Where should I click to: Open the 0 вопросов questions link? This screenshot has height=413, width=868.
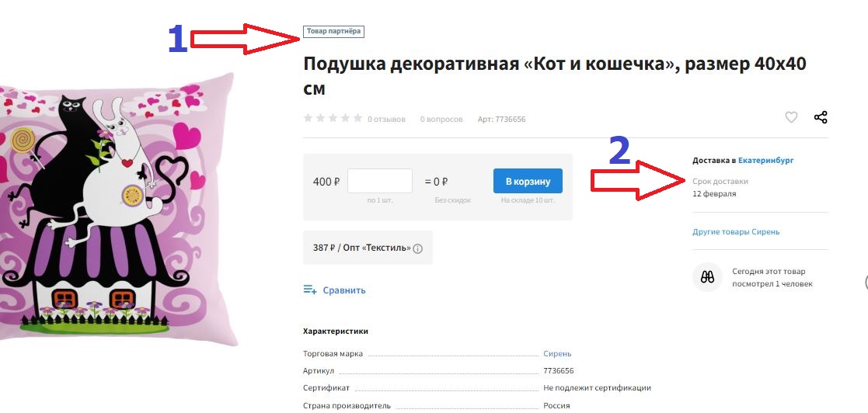tap(441, 119)
